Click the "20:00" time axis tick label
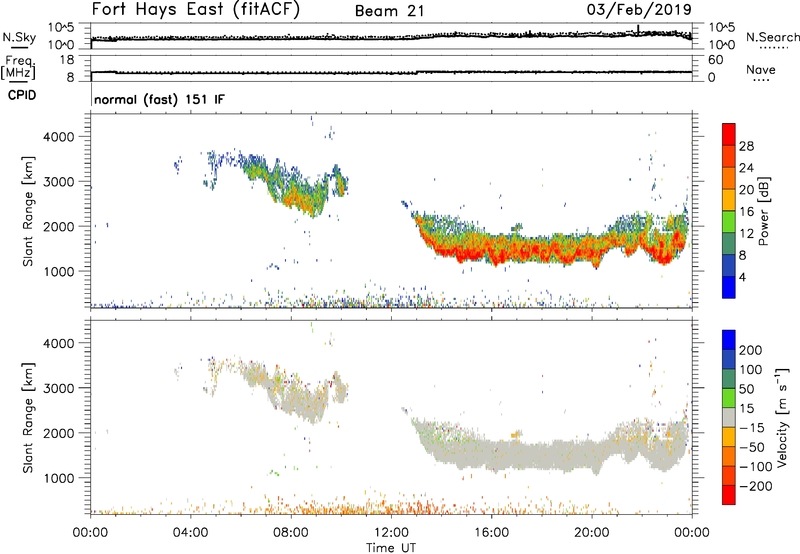 (592, 533)
